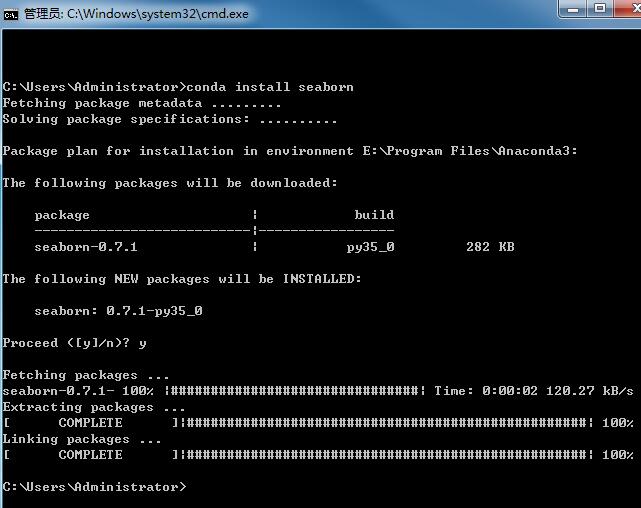Click the 'seaborn: 0.7.1-py35_0' install entry

tap(118, 311)
